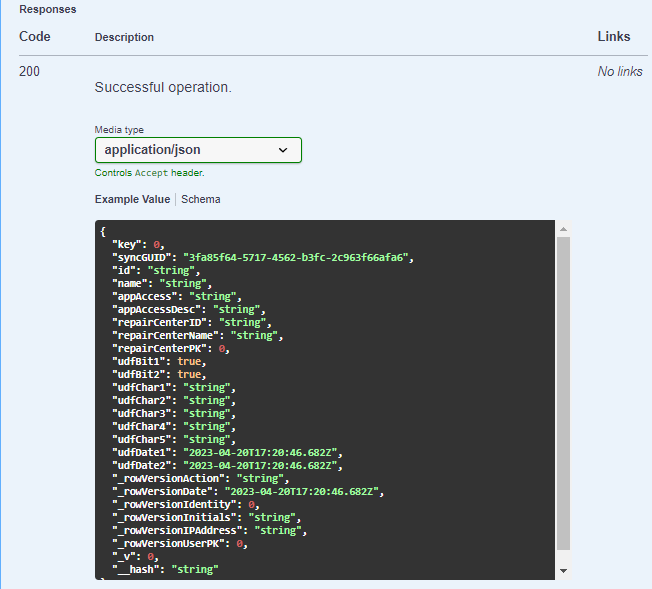Click the "udfDate1" timestamp line
Viewport: 652px width, 589px height.
click(x=227, y=453)
